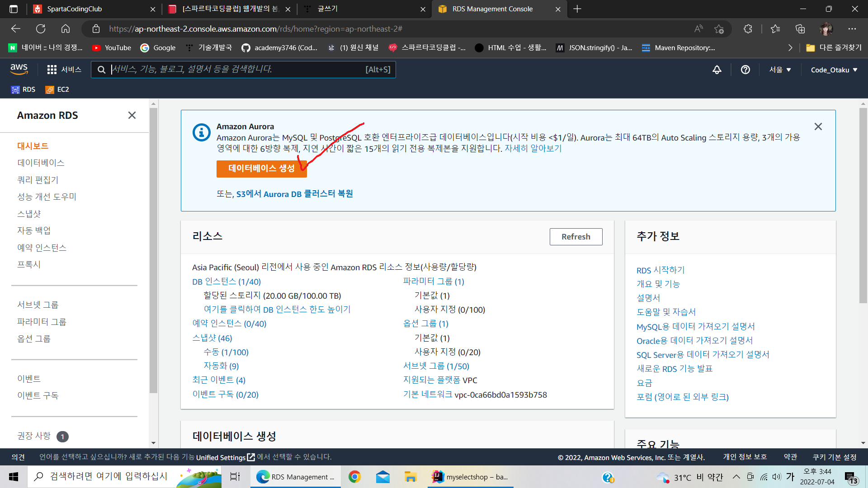This screenshot has width=868, height=488.
Task: Click the AWS logo home icon
Action: click(x=19, y=69)
